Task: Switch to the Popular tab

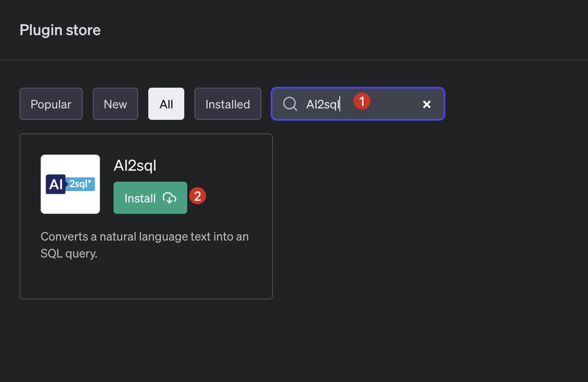Action: pyautogui.click(x=51, y=104)
